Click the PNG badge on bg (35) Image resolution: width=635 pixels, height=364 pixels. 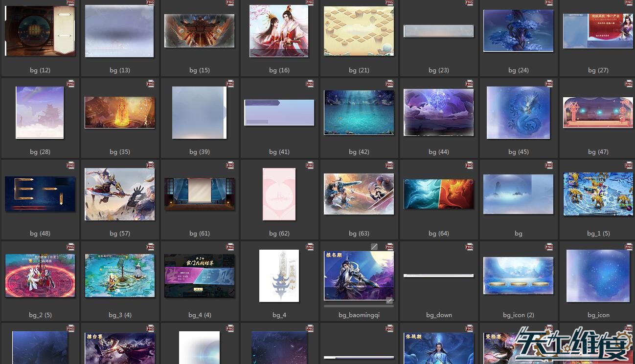[150, 84]
